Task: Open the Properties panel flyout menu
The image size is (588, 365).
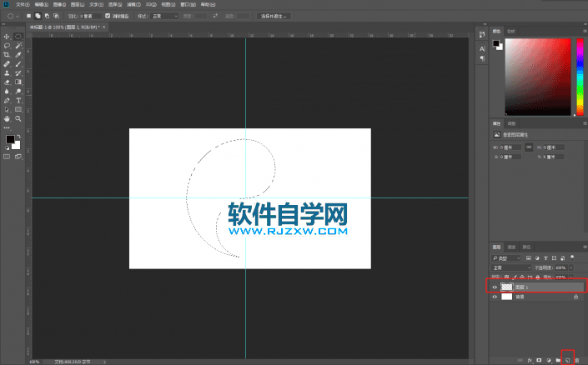Action: pos(585,123)
